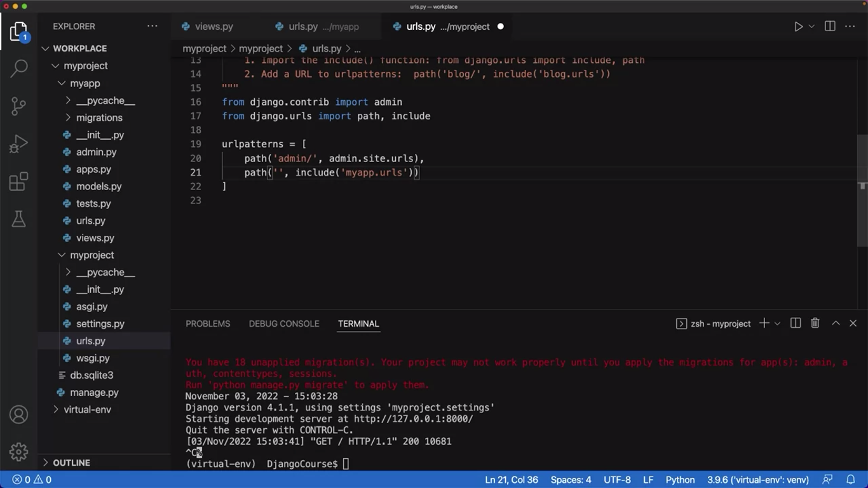Split the editor to the right
This screenshot has width=868, height=488.
click(x=830, y=27)
